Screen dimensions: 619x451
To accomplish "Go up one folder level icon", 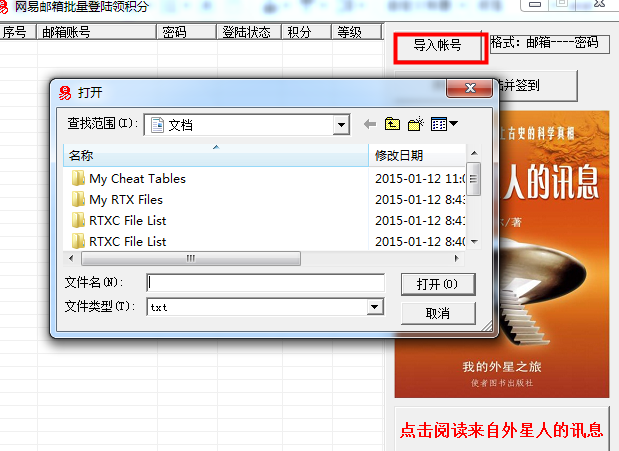I will [392, 124].
